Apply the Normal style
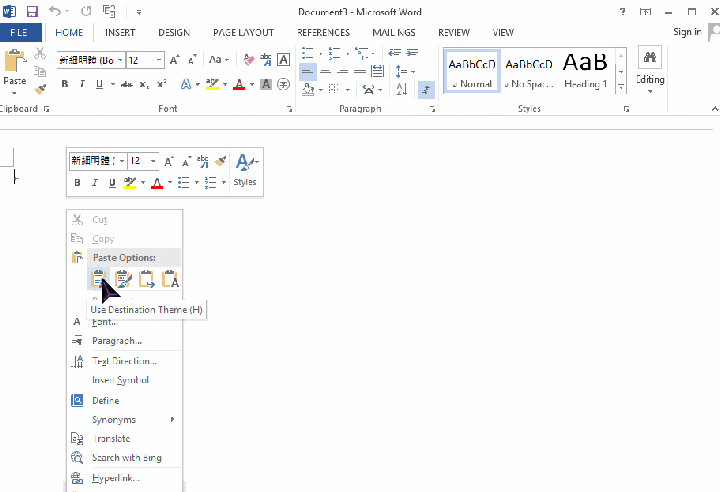720x492 pixels. click(x=472, y=71)
